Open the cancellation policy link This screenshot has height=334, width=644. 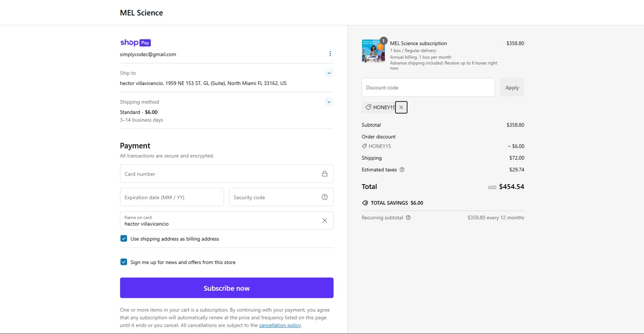coord(279,325)
